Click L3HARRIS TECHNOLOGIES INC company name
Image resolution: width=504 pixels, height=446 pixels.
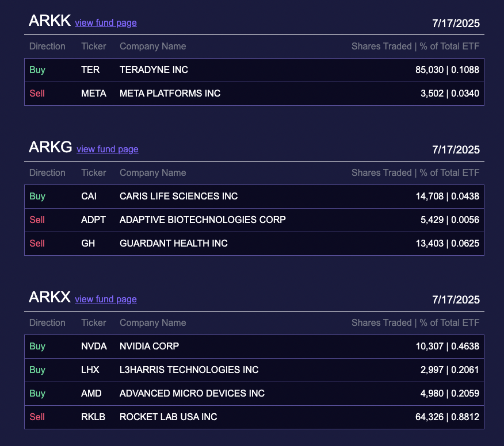pyautogui.click(x=189, y=370)
